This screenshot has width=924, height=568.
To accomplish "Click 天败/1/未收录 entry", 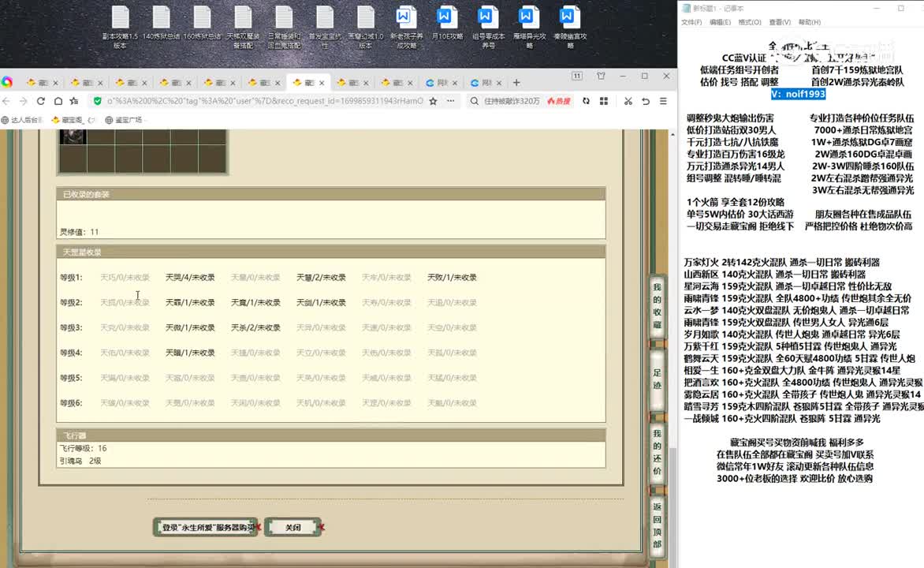I will [452, 277].
